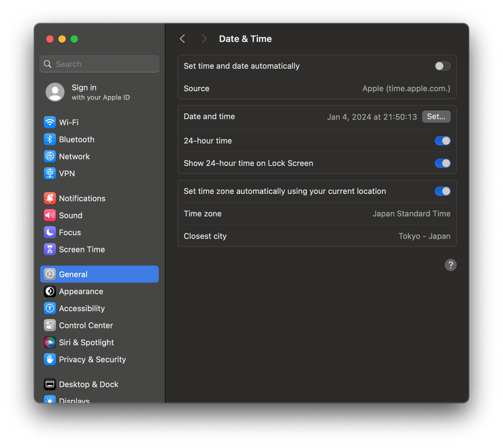Click the Search field in sidebar

click(x=99, y=64)
